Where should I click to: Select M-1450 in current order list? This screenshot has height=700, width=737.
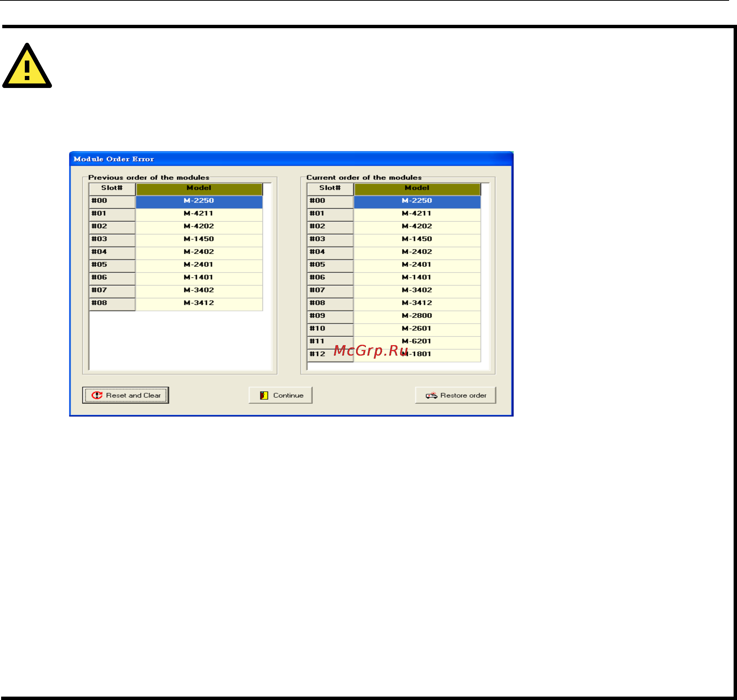417,240
